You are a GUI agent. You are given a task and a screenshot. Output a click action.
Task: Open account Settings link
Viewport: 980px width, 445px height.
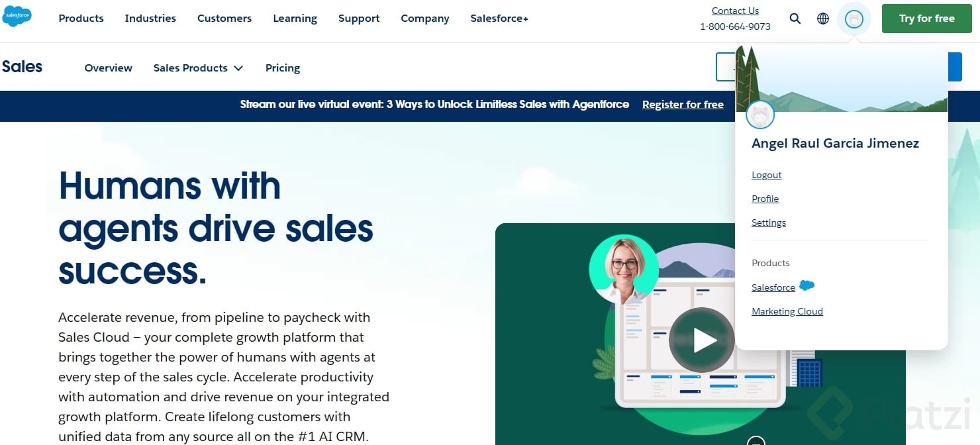click(x=769, y=222)
